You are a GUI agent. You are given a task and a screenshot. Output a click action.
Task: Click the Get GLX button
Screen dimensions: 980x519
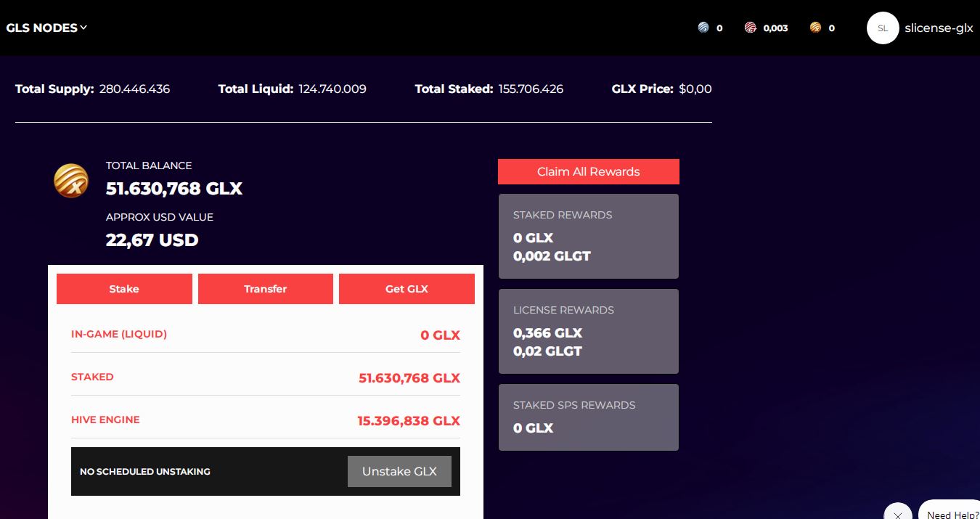pyautogui.click(x=407, y=289)
